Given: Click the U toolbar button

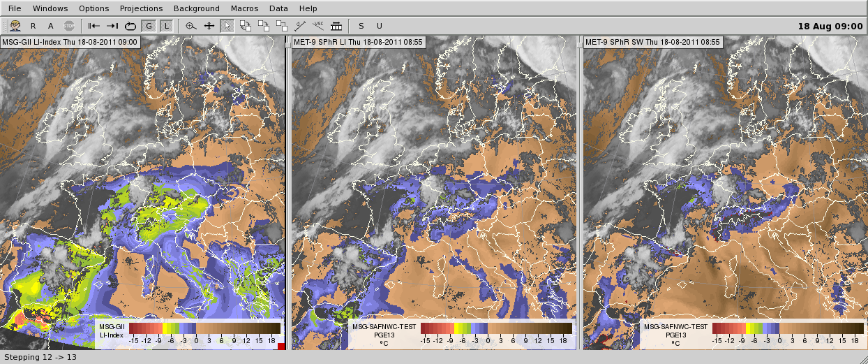Looking at the screenshot, I should coord(380,26).
